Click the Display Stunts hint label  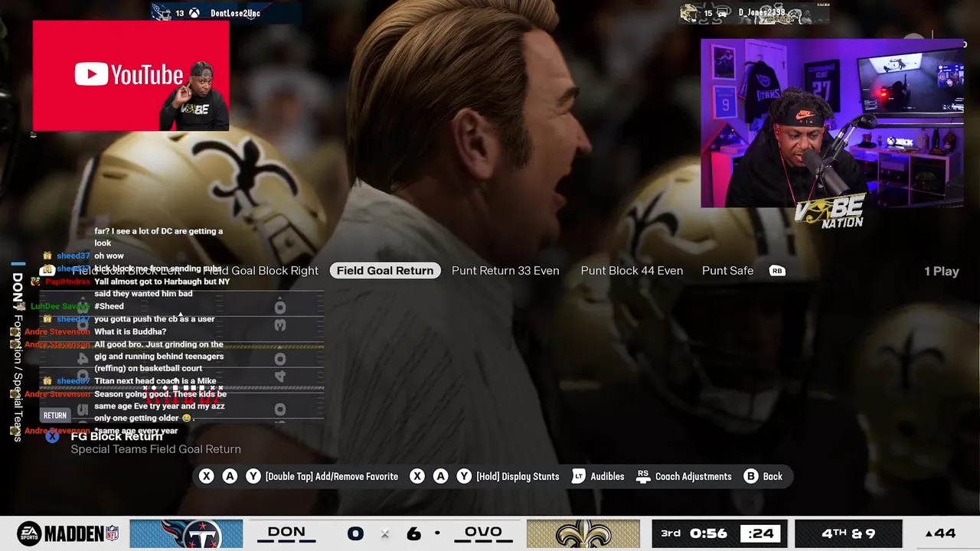[x=518, y=476]
